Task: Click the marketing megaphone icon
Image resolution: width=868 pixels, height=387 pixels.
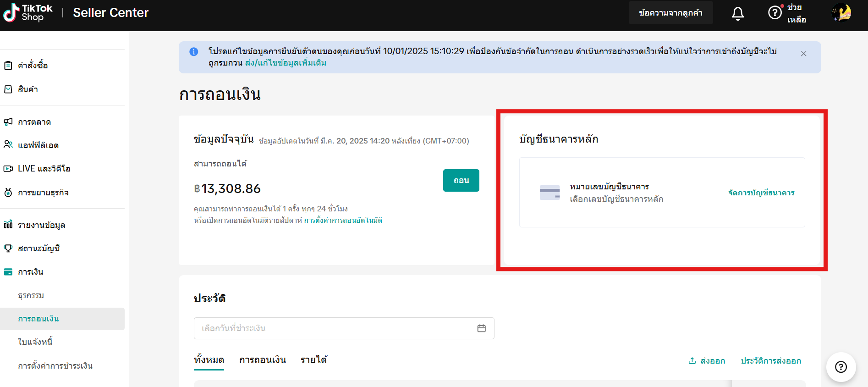Action: [x=8, y=122]
